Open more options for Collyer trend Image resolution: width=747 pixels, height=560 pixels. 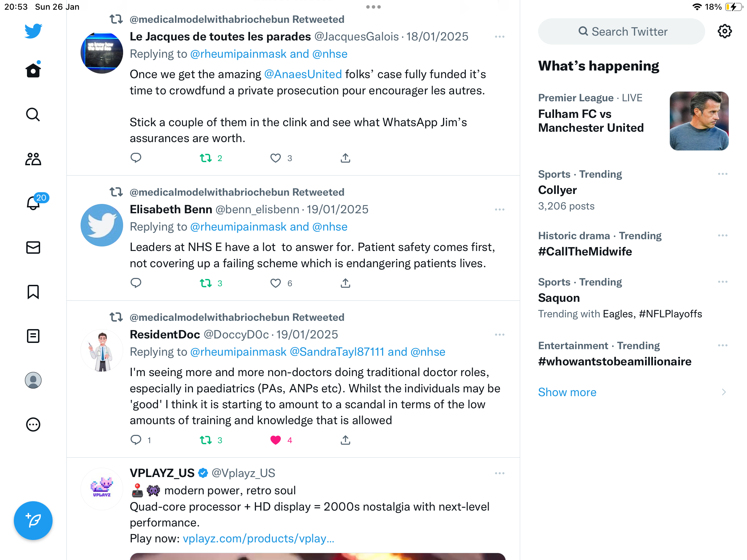[723, 174]
